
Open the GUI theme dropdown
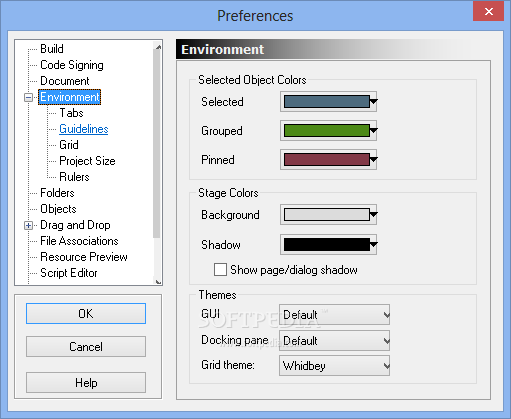coord(334,315)
